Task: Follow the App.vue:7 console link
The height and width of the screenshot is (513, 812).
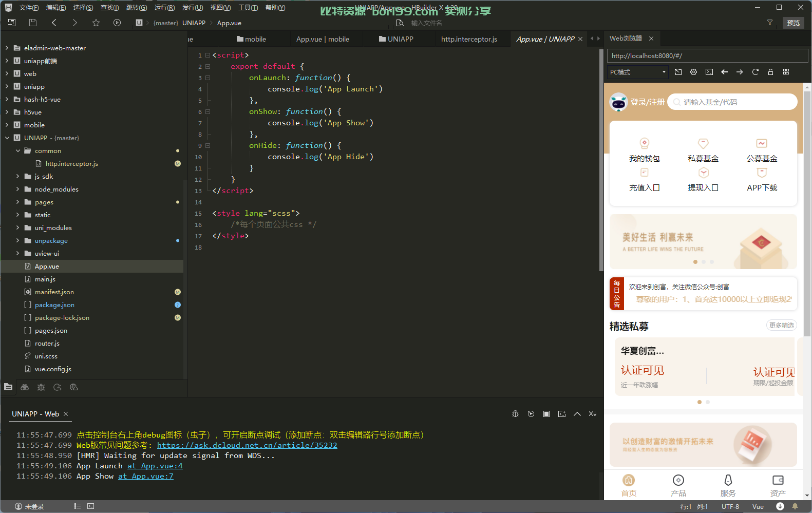Action: pyautogui.click(x=146, y=476)
